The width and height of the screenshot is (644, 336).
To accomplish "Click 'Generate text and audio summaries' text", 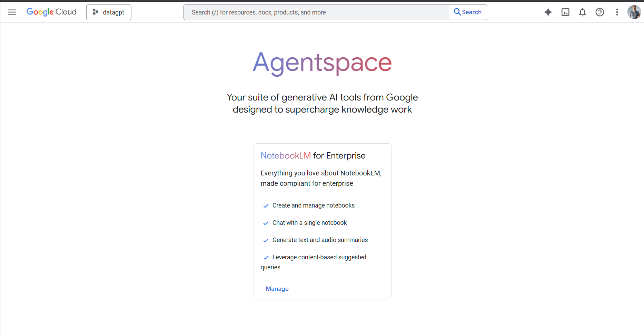I will pos(320,240).
